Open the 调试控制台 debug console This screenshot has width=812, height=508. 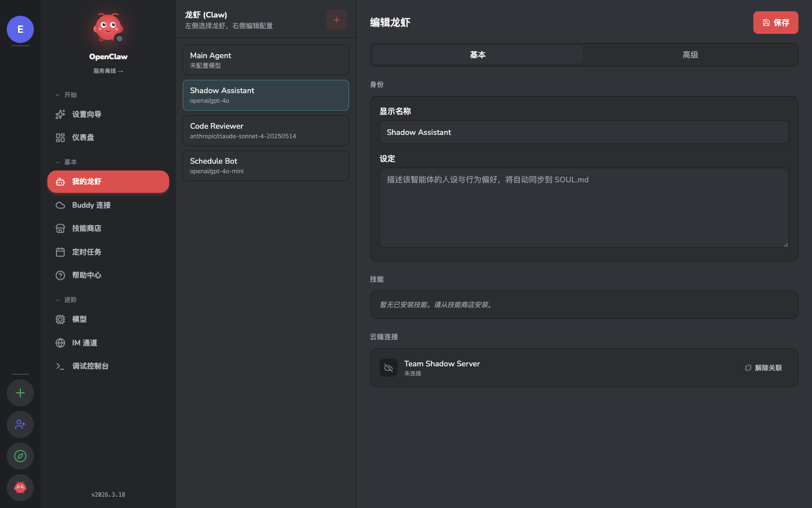pyautogui.click(x=89, y=366)
